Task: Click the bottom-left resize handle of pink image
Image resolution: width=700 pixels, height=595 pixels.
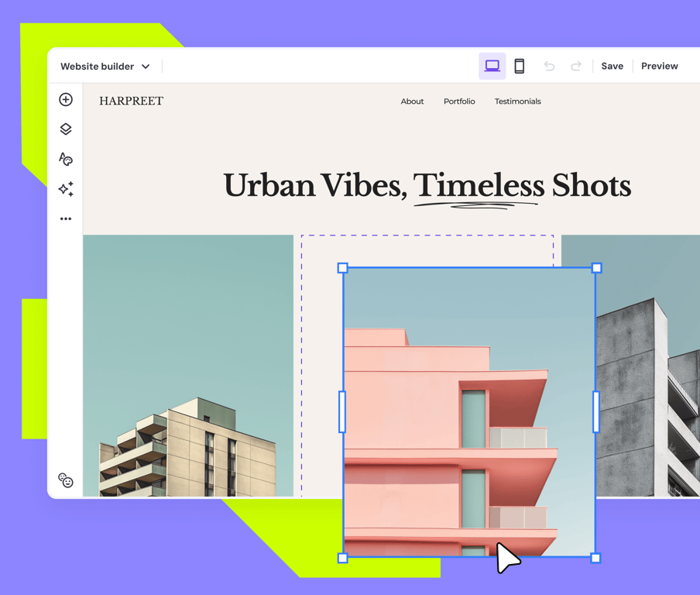Action: 342,558
